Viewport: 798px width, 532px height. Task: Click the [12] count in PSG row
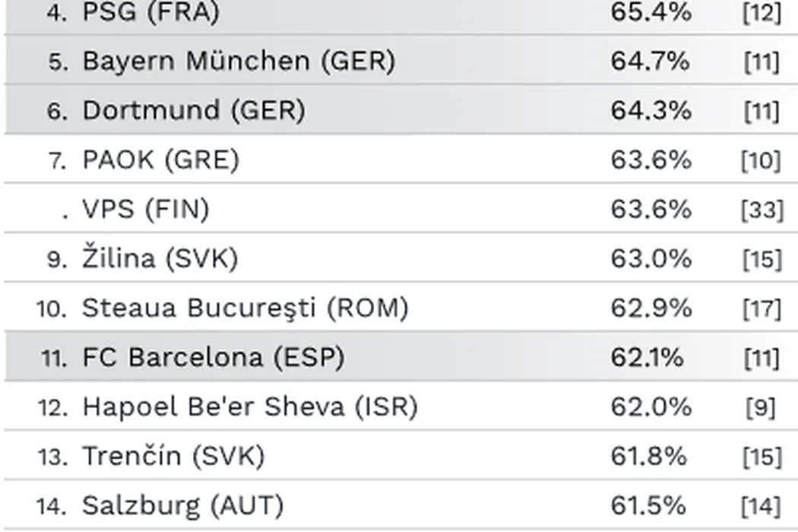762,13
